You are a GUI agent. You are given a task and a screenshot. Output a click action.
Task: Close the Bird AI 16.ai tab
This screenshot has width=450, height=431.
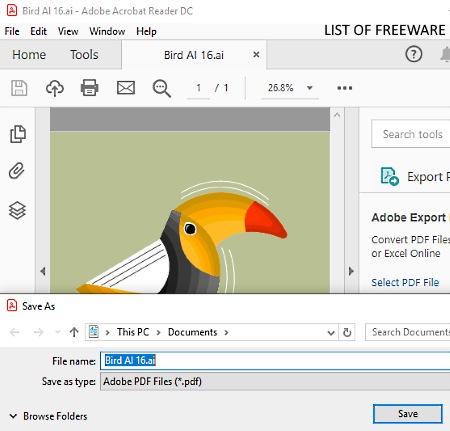(256, 54)
